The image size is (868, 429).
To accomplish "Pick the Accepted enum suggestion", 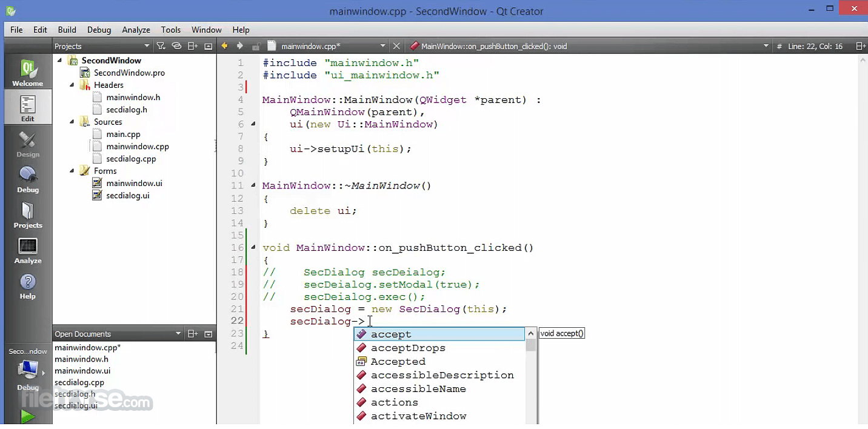I will pos(439,361).
